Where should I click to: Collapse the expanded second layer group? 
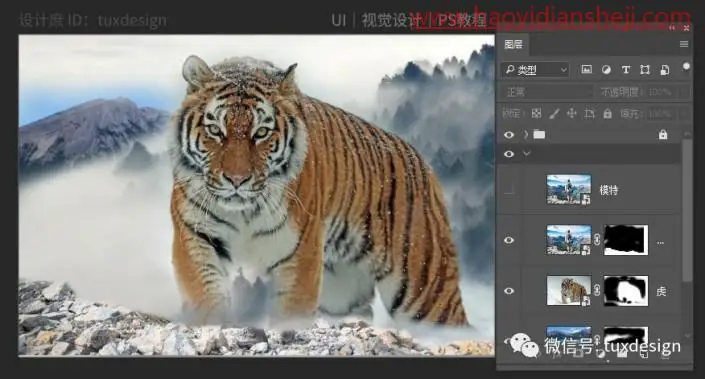pyautogui.click(x=527, y=154)
